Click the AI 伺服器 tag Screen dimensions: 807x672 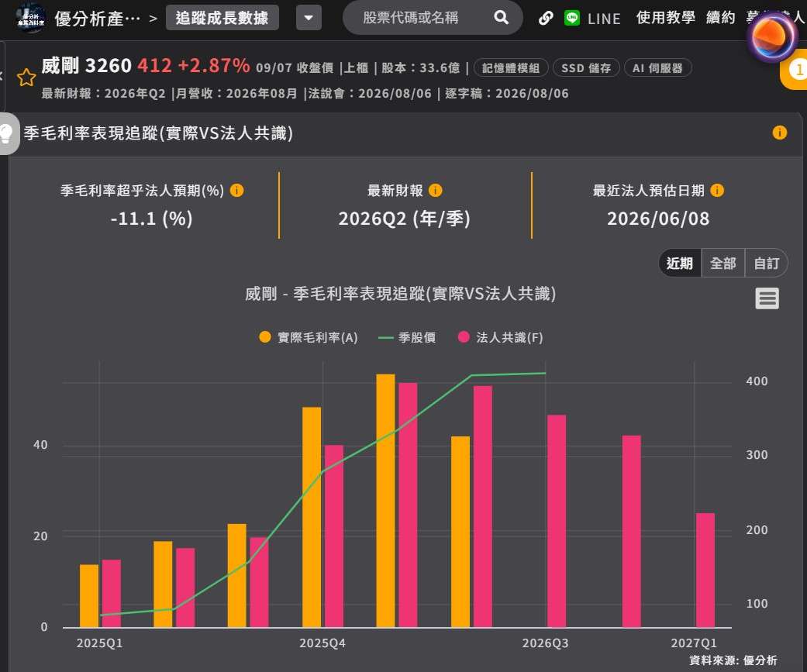[657, 68]
